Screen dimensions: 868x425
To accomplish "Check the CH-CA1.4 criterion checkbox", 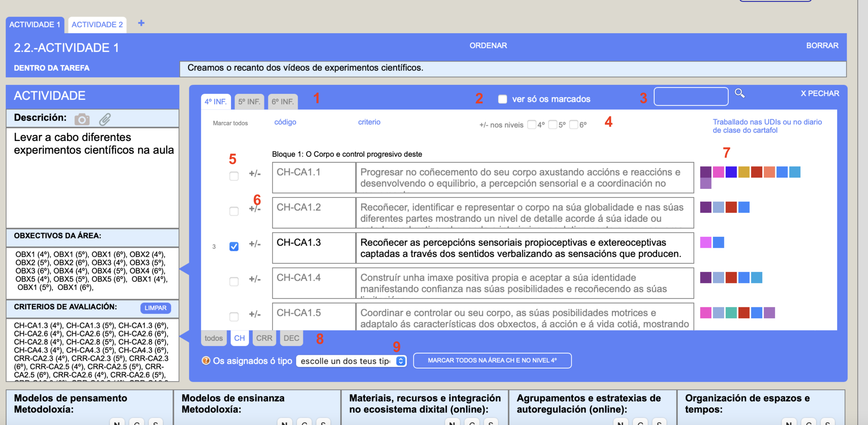I will [234, 282].
